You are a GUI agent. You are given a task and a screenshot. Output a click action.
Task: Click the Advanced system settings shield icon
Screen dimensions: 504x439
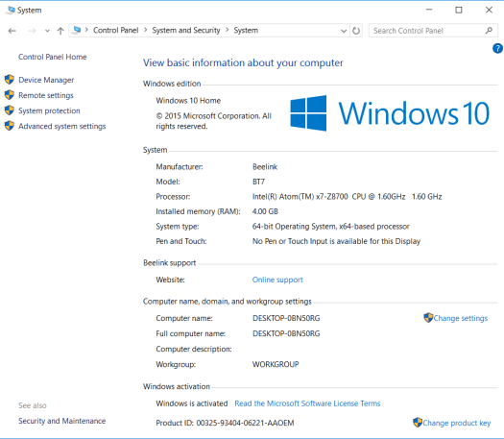(10, 126)
